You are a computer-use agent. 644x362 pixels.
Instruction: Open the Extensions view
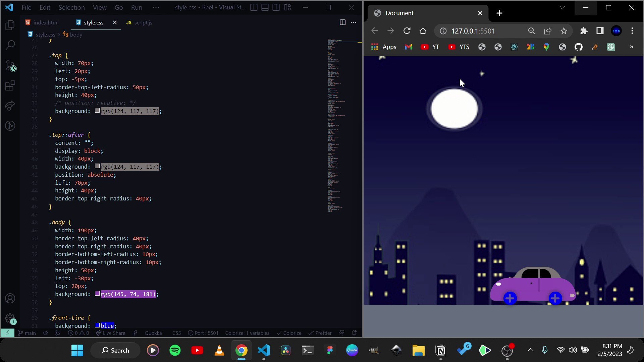(10, 86)
